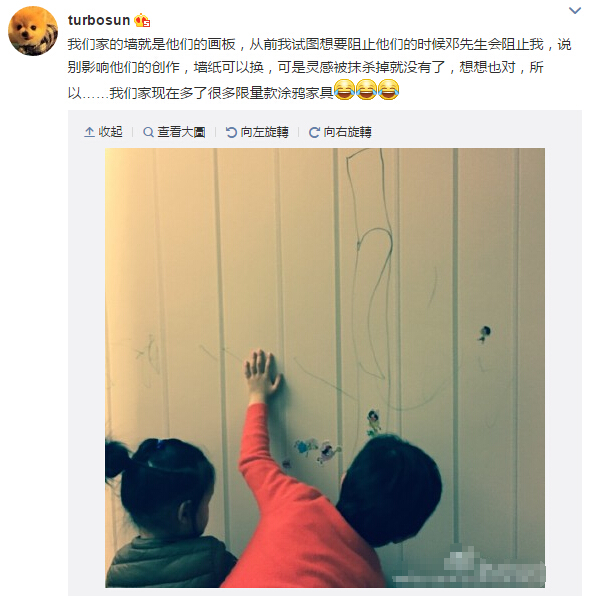
Task: Click the upward arrow icon beside 收起
Action: [x=89, y=132]
